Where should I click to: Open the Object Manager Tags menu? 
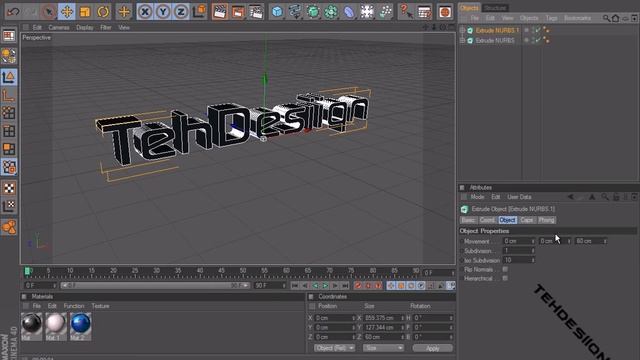551,18
